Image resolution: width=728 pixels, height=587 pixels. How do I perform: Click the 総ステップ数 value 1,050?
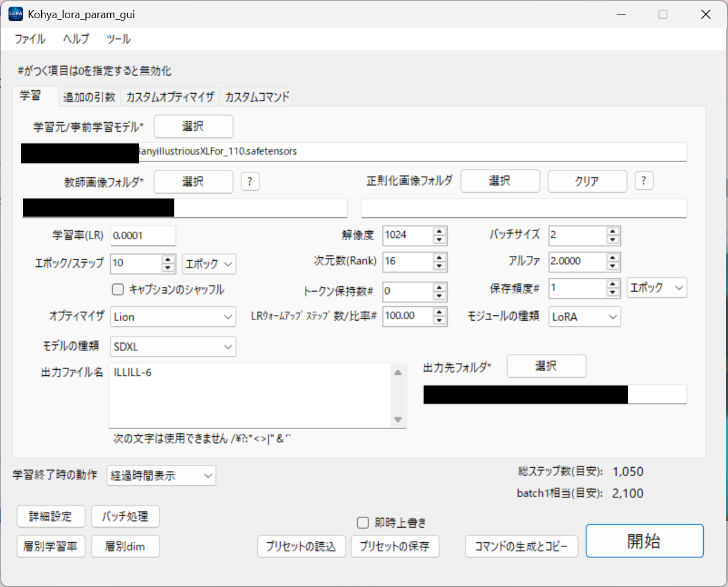point(628,472)
